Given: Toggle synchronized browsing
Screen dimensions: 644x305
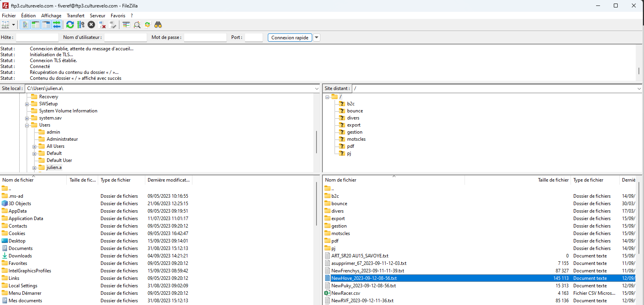Looking at the screenshot, I should pyautogui.click(x=147, y=25).
